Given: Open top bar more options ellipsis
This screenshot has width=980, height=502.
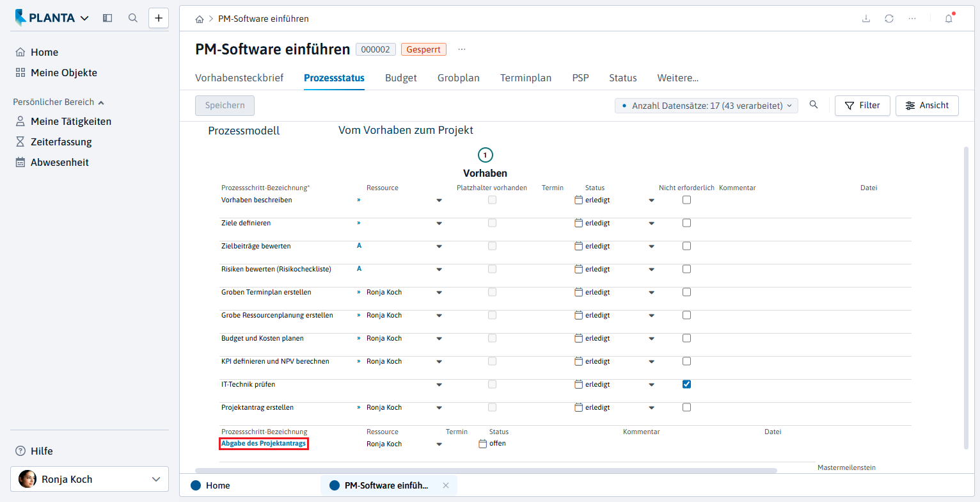Looking at the screenshot, I should [912, 19].
